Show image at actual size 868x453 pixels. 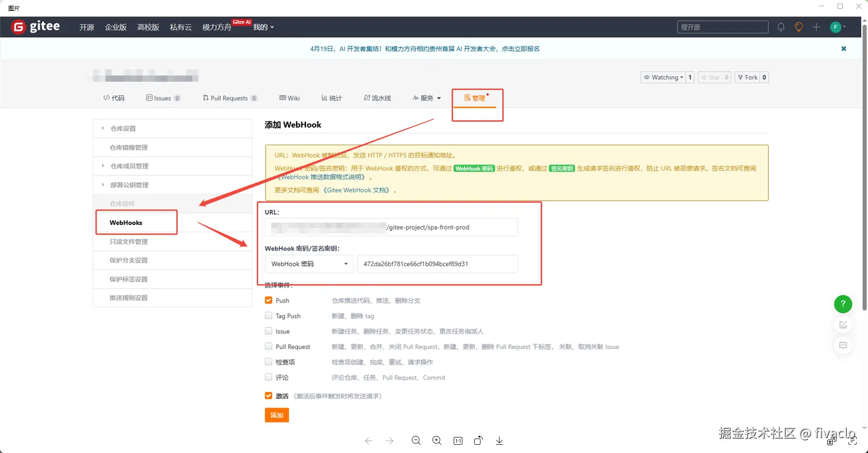tap(458, 441)
